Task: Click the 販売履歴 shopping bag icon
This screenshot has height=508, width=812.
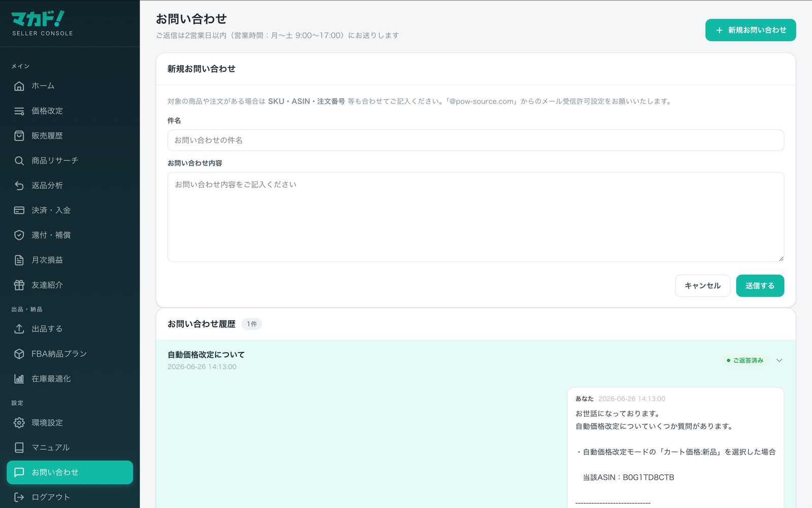Action: 19,136
